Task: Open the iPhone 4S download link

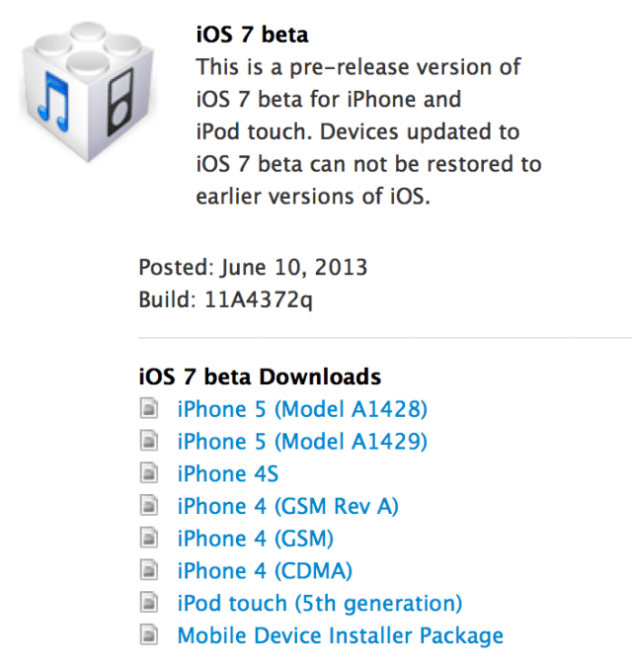Action: [227, 474]
